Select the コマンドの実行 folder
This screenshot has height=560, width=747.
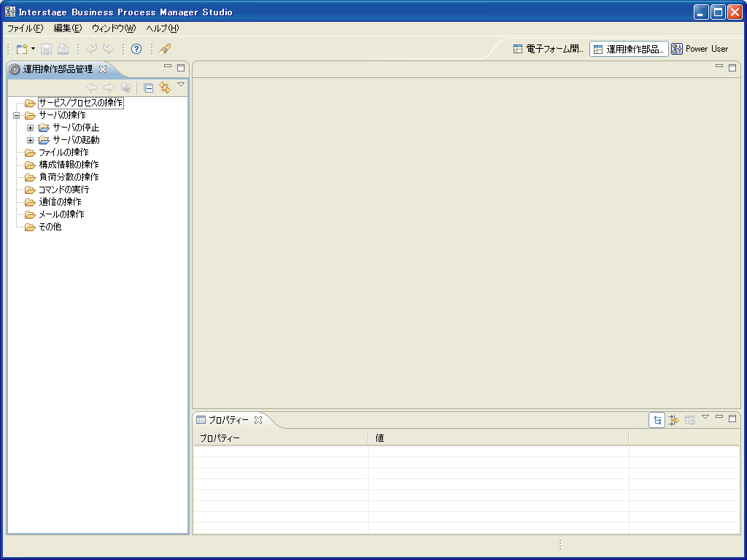click(63, 190)
